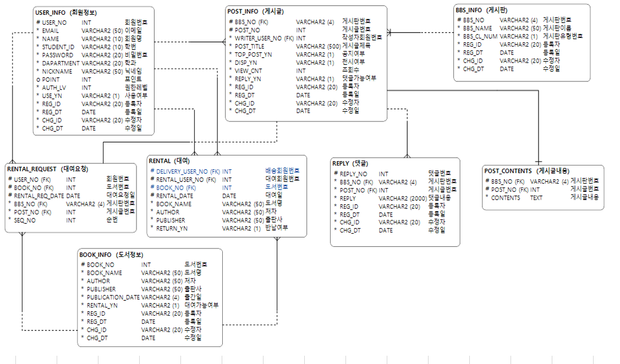Click CHG_ID column in BBS_INFO table
The image size is (620, 364).
[x=473, y=61]
